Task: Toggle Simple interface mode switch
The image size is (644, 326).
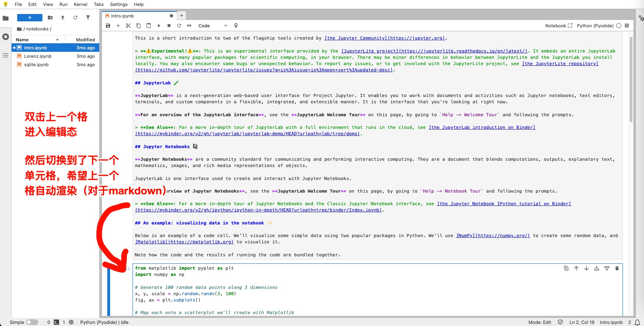Action: click(32, 322)
